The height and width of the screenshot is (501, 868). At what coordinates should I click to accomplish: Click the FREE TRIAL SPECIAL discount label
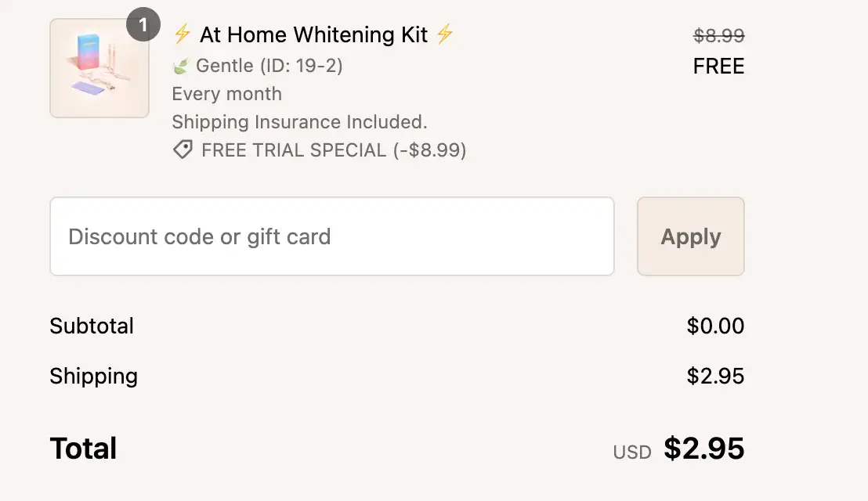pyautogui.click(x=334, y=150)
